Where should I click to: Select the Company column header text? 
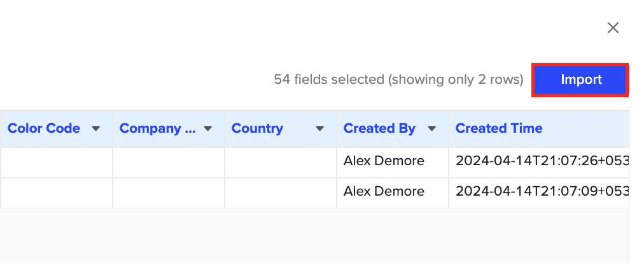click(157, 128)
